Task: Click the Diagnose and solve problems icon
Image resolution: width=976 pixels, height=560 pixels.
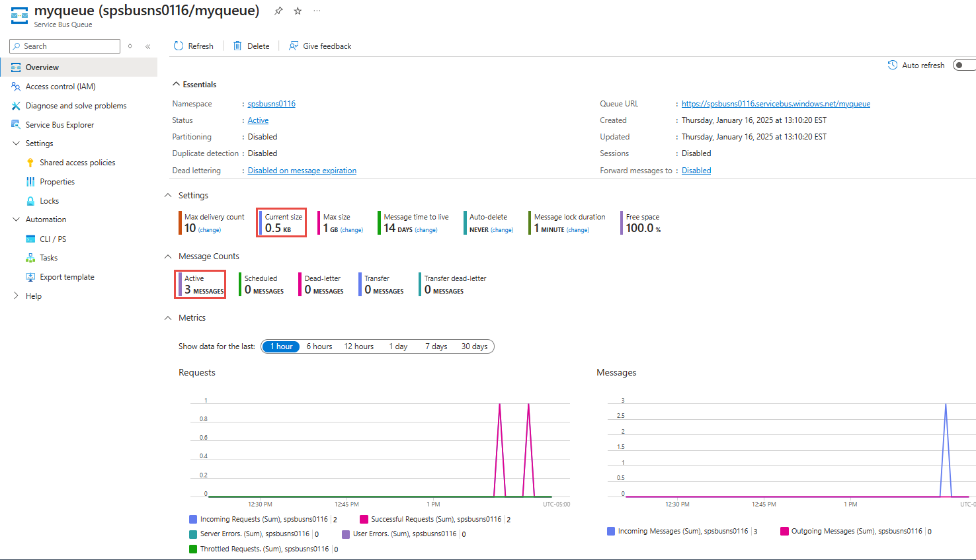Action: coord(16,106)
